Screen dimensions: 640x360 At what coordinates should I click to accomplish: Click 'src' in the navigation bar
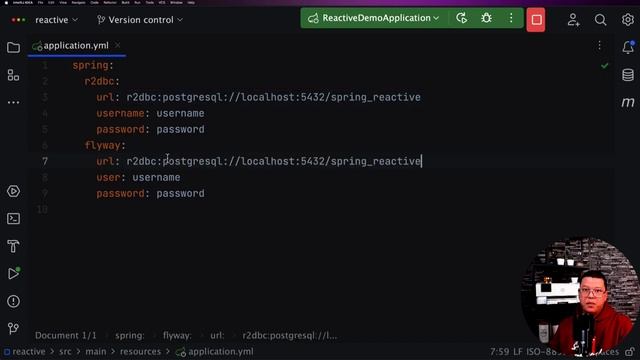(65, 351)
